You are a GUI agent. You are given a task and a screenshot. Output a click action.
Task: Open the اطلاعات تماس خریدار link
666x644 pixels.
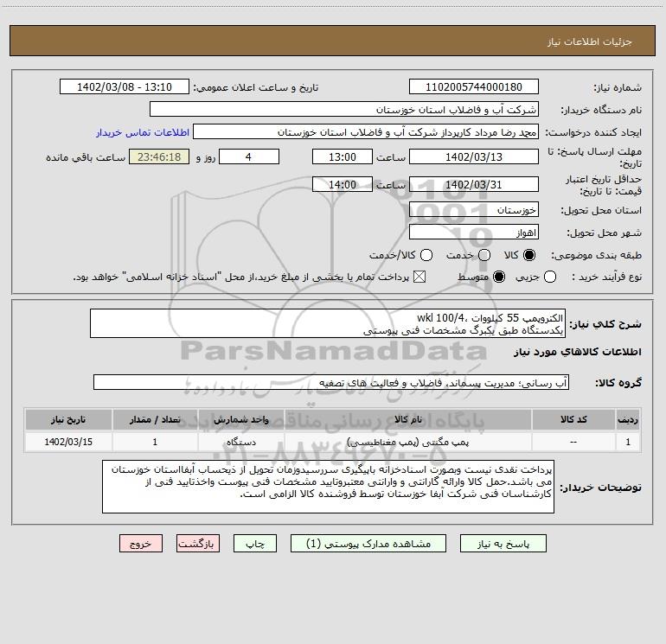(143, 132)
